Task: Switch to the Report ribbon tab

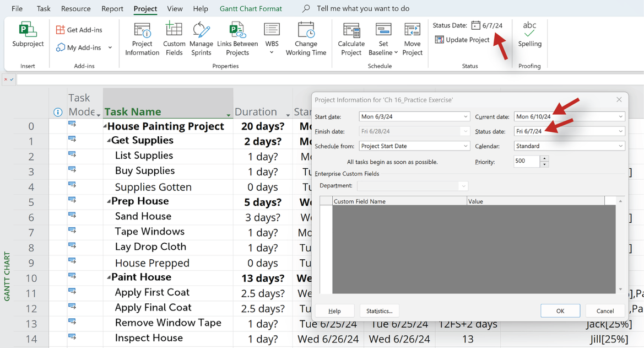Action: [112, 9]
